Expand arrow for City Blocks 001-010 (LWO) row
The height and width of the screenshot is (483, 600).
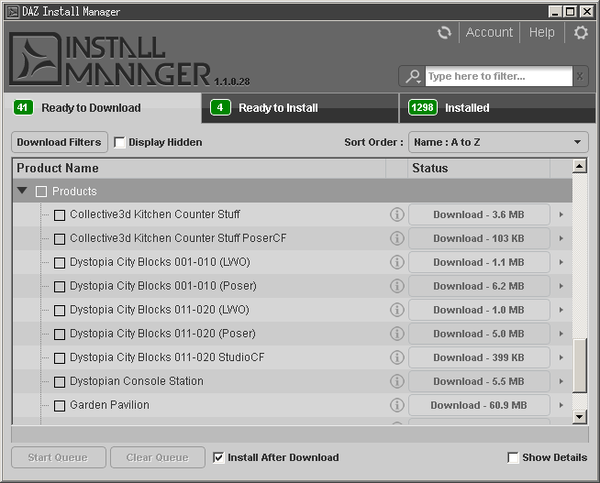[561, 262]
